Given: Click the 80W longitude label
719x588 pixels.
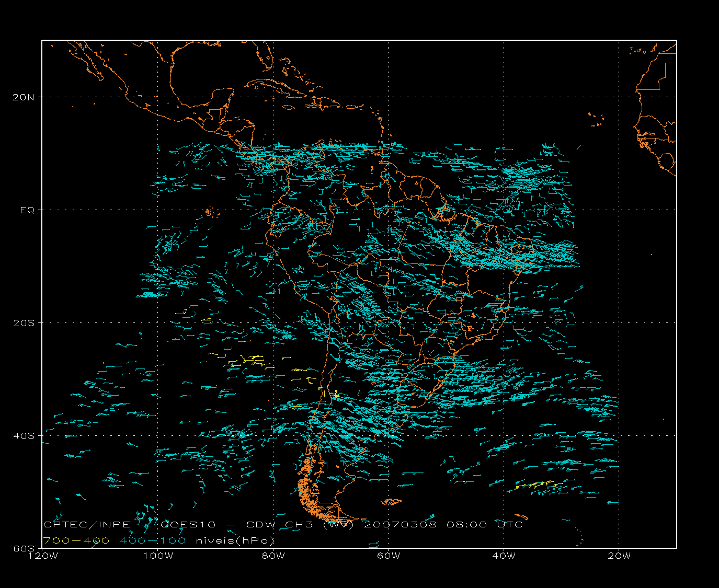Looking at the screenshot, I should coord(273,556).
